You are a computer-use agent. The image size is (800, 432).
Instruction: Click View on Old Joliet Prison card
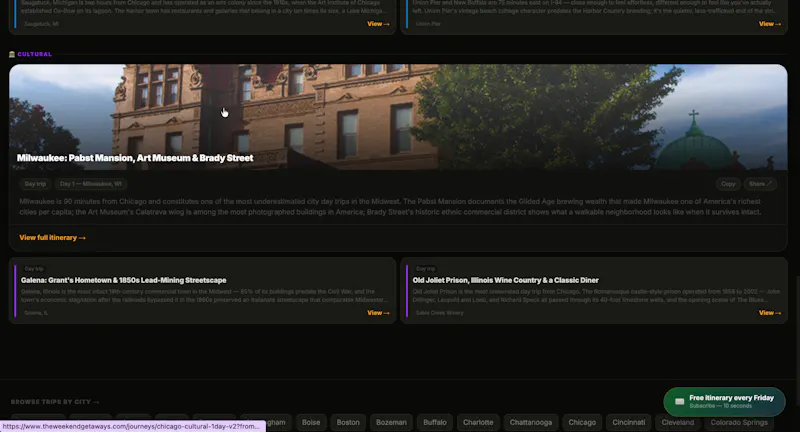click(770, 313)
